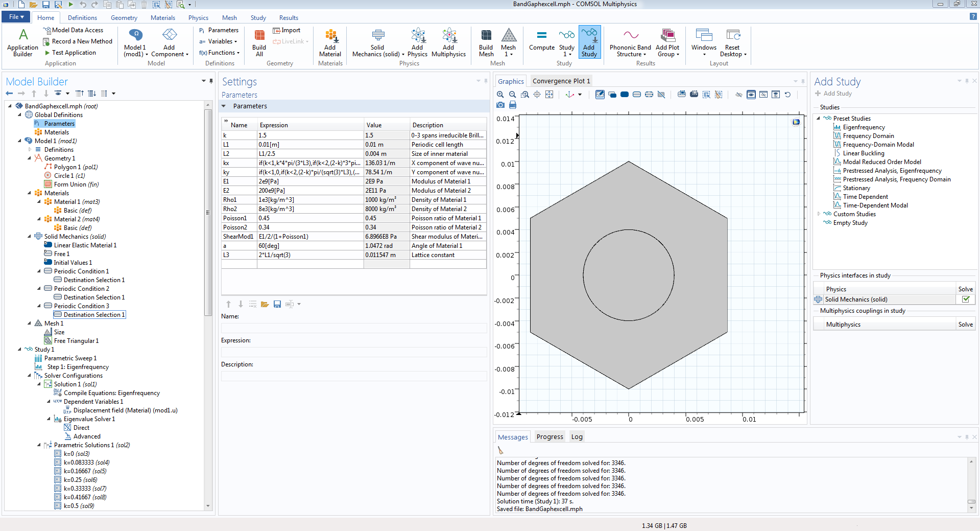The width and height of the screenshot is (980, 531).
Task: Toggle Solve checkbox for Solid Mechanics
Action: point(965,299)
